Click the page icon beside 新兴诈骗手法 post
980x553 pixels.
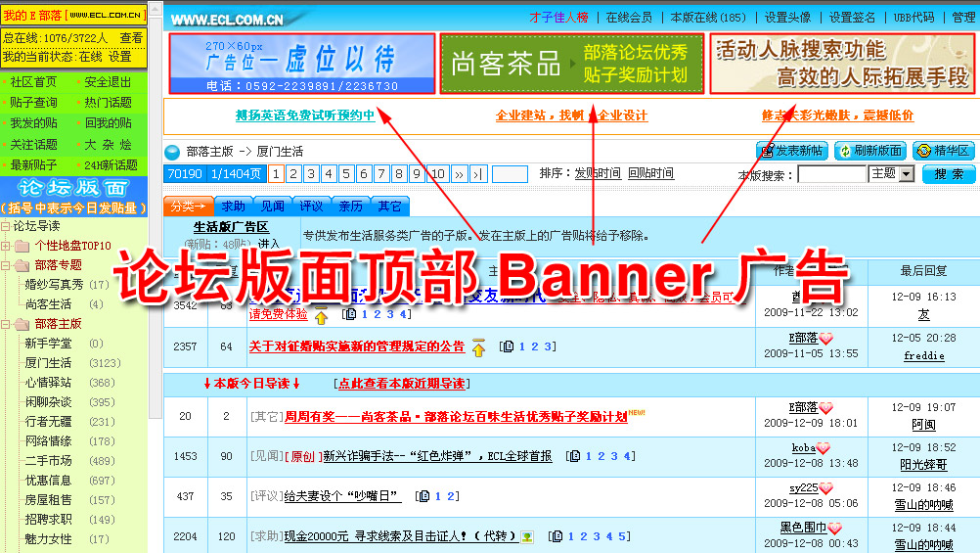[x=574, y=457]
